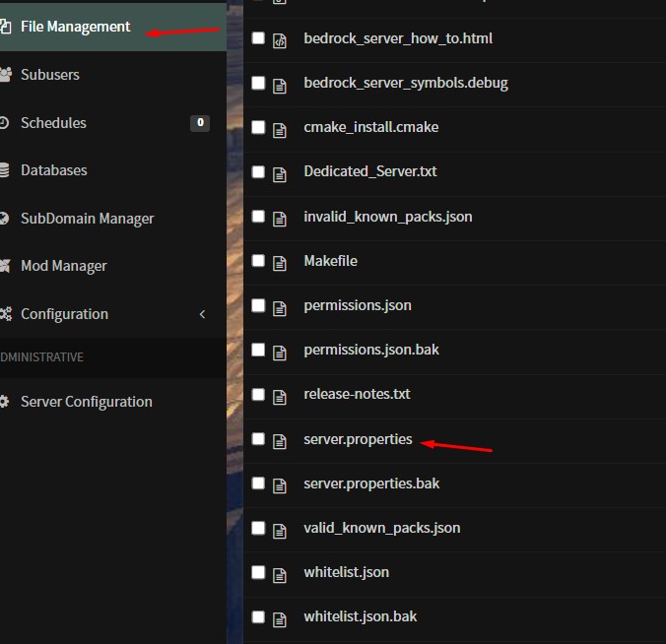Expand Configuration menu chevron
Viewport: 666px width, 644px height.
(202, 314)
